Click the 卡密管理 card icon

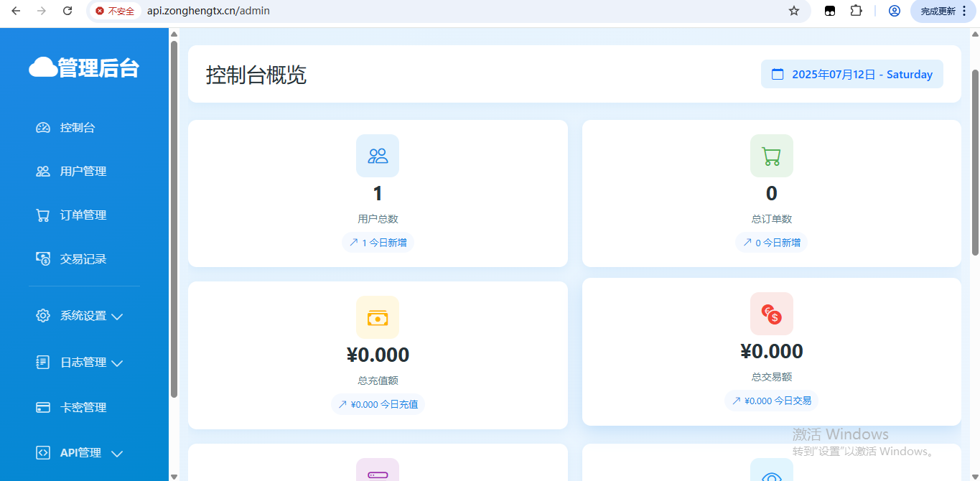click(x=43, y=408)
